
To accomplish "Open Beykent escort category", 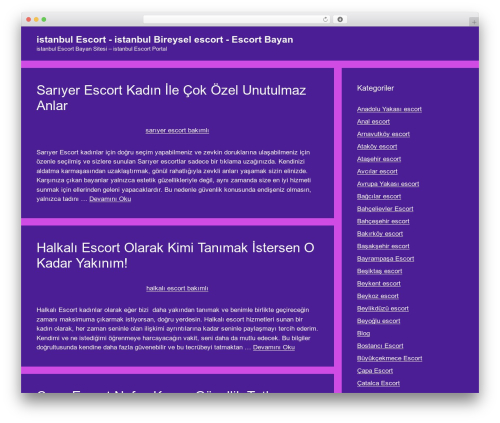I will tap(378, 284).
